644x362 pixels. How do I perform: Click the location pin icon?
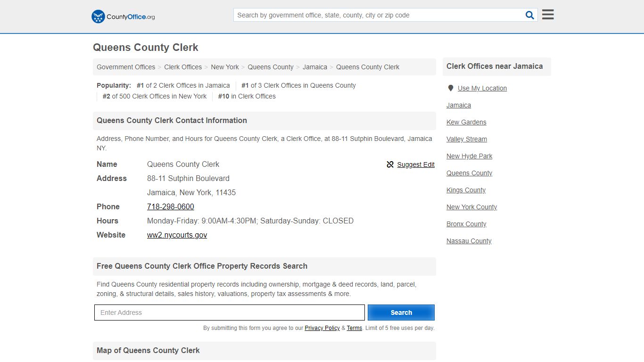coord(451,88)
